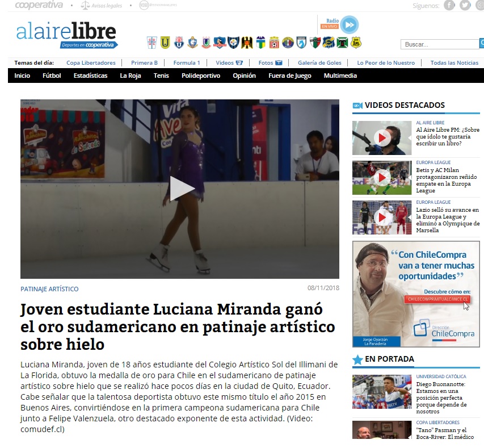Start the Radio en vivo player
Image resolution: width=484 pixels, height=448 pixels.
[350, 24]
